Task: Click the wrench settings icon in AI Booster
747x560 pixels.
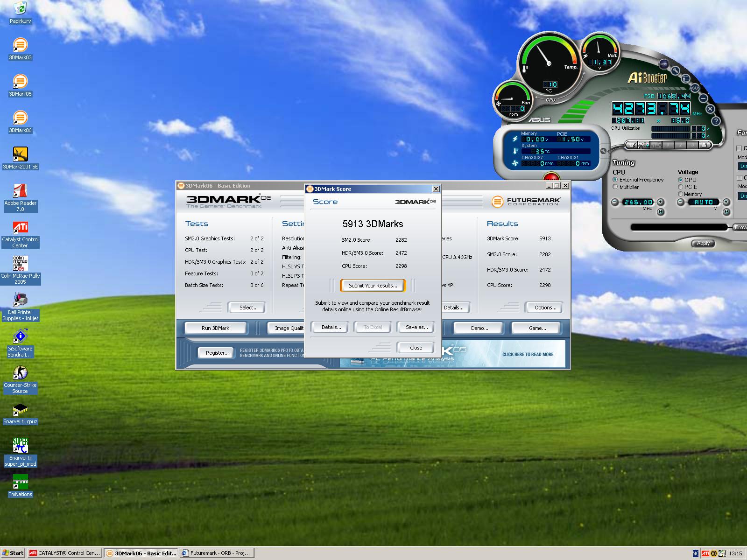Action: point(675,70)
